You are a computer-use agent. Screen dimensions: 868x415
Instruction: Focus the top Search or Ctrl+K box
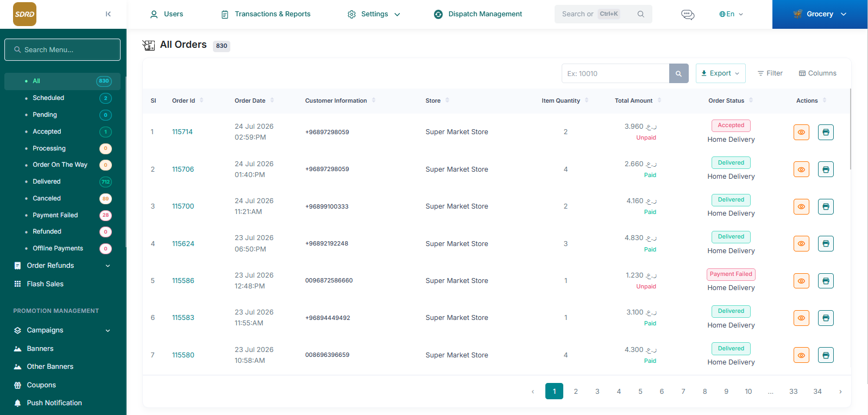pyautogui.click(x=603, y=14)
